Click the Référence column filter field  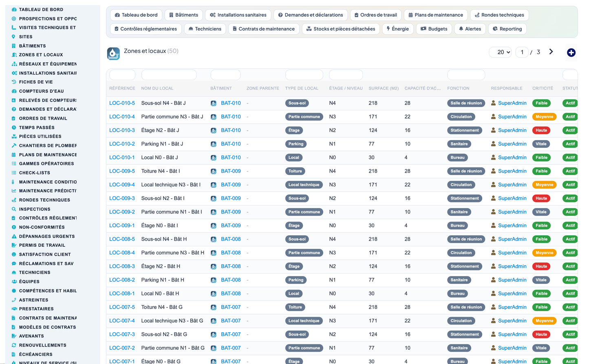[x=122, y=75]
